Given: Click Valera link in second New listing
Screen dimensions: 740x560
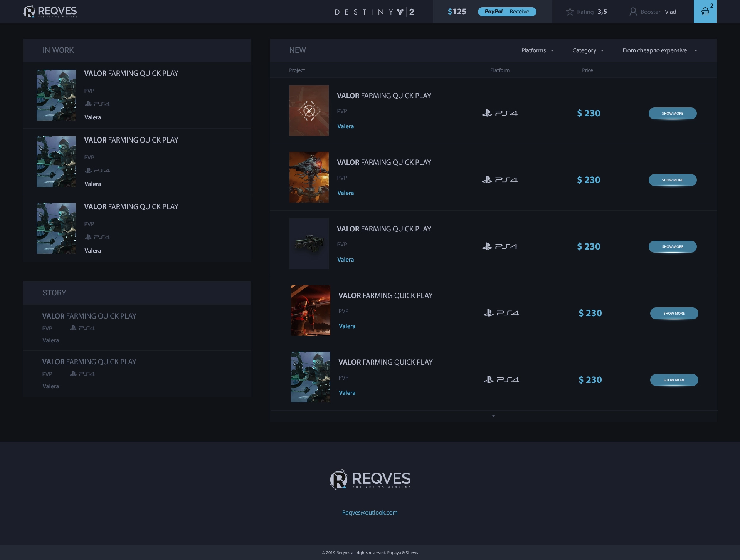Looking at the screenshot, I should pyautogui.click(x=345, y=193).
